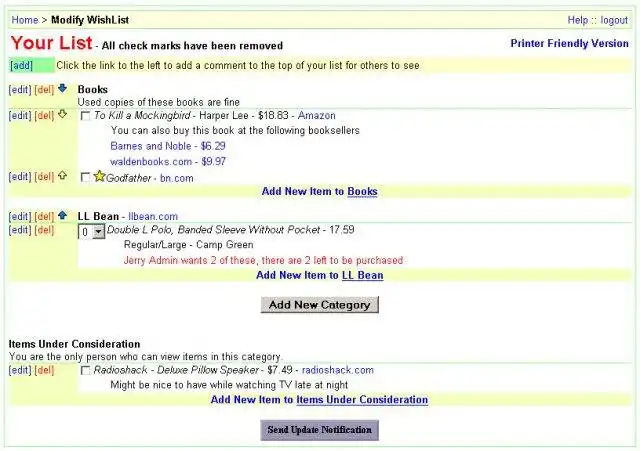Check the Radioshack Deluxe Pillow Speaker checkbox

coord(85,371)
